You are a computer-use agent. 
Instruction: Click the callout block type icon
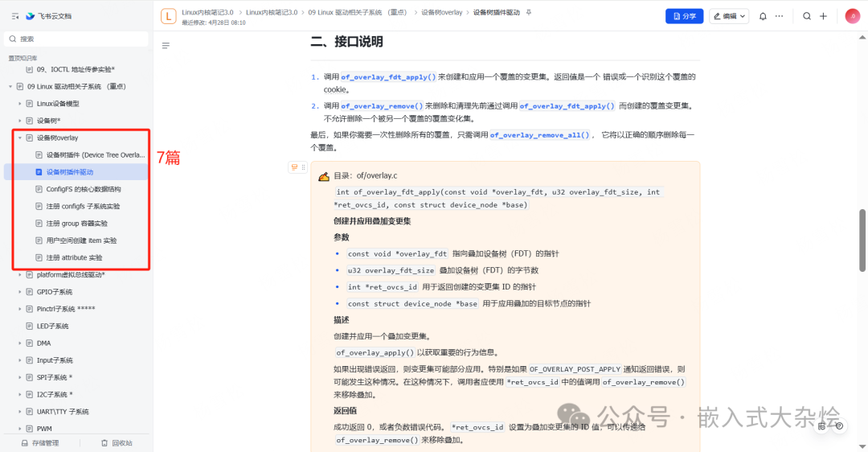tap(294, 167)
